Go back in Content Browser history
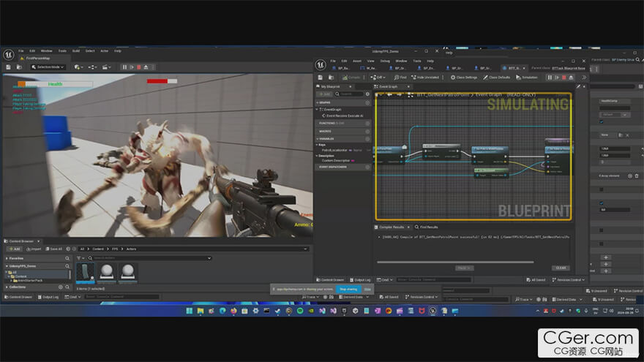This screenshot has width=644, height=362. (68, 249)
